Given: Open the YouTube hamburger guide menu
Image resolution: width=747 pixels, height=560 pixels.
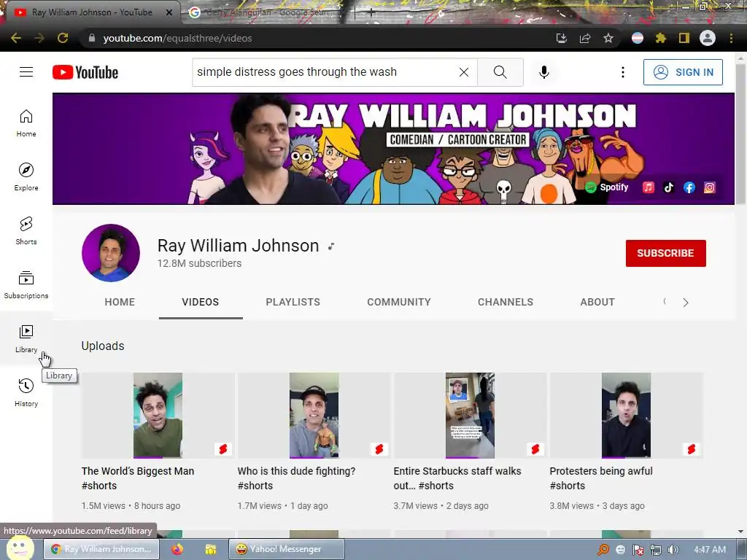Looking at the screenshot, I should click(x=26, y=72).
